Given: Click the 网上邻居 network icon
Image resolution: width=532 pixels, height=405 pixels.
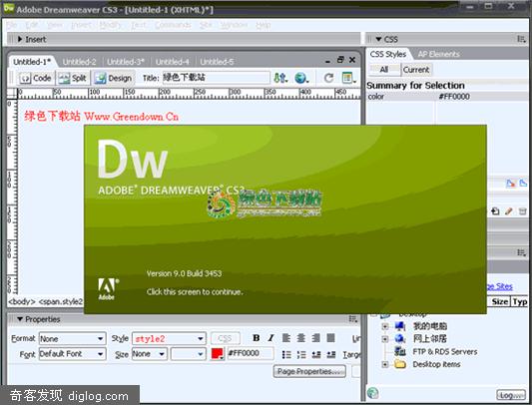Looking at the screenshot, I should pos(400,338).
